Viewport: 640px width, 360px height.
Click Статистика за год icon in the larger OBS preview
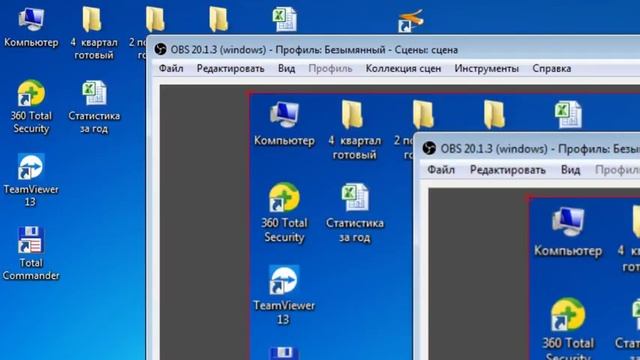(x=355, y=213)
